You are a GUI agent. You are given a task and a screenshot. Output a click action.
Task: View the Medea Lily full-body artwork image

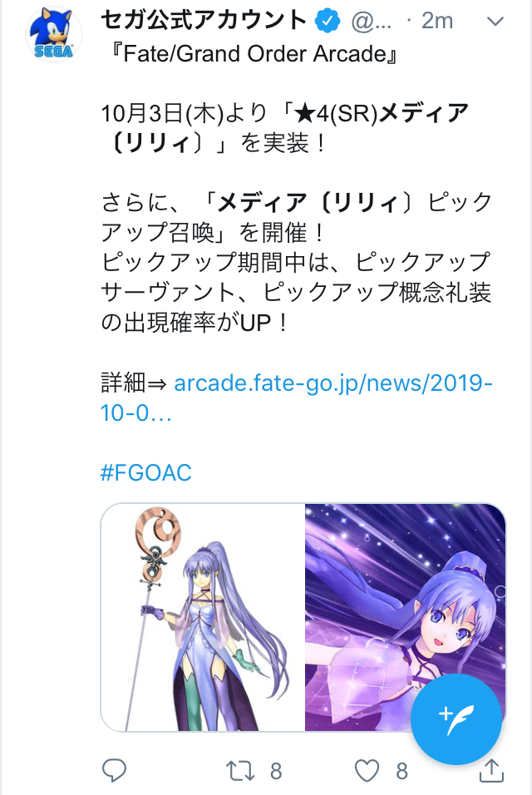(x=203, y=617)
